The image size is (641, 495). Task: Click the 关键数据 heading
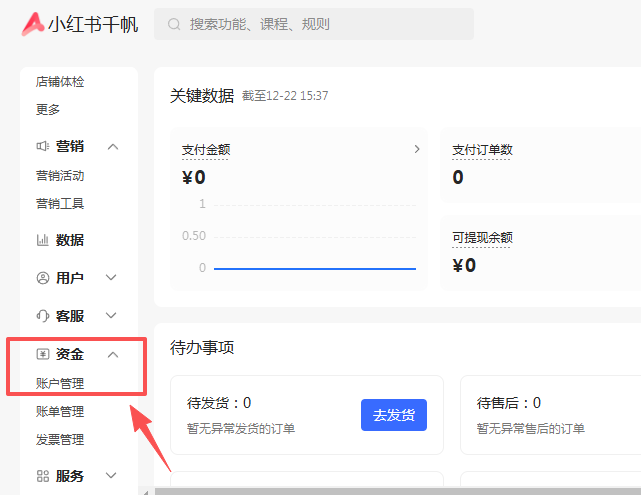[x=202, y=96]
